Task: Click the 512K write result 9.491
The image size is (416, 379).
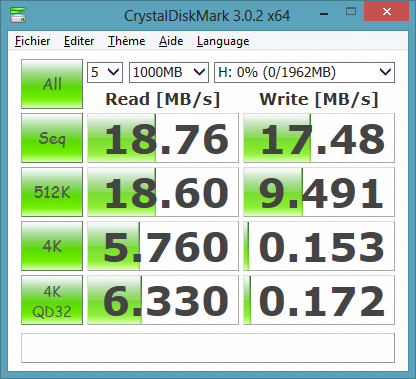Action: point(319,192)
